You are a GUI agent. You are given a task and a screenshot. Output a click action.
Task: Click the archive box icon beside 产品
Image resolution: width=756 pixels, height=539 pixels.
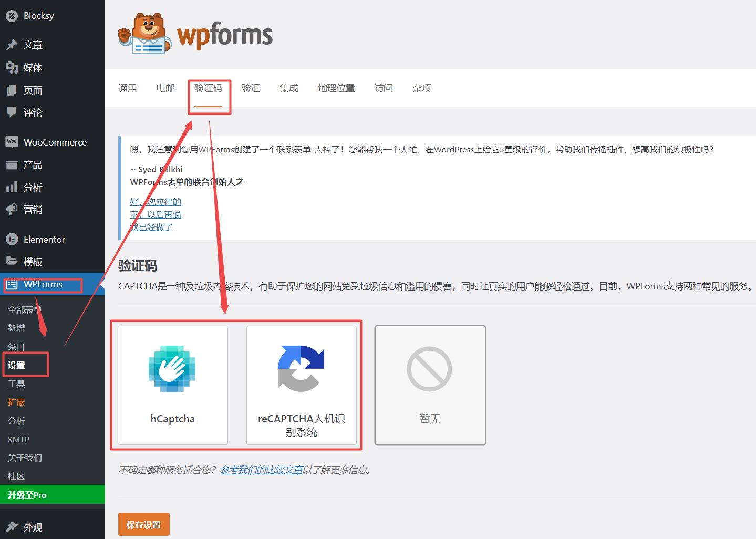point(12,165)
